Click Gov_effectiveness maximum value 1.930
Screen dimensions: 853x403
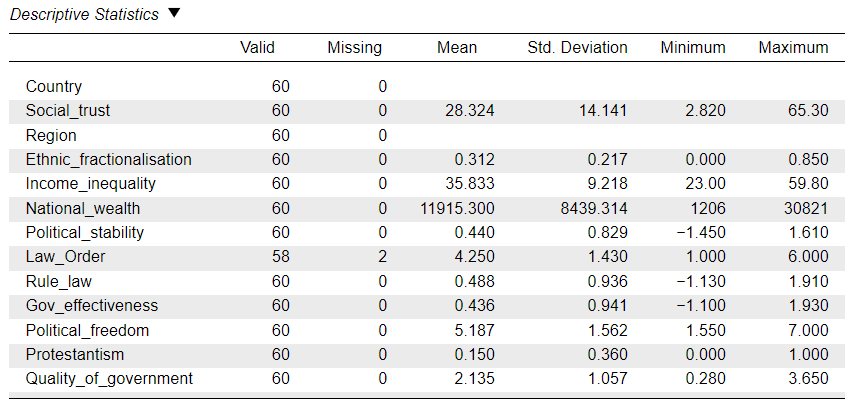pos(809,306)
